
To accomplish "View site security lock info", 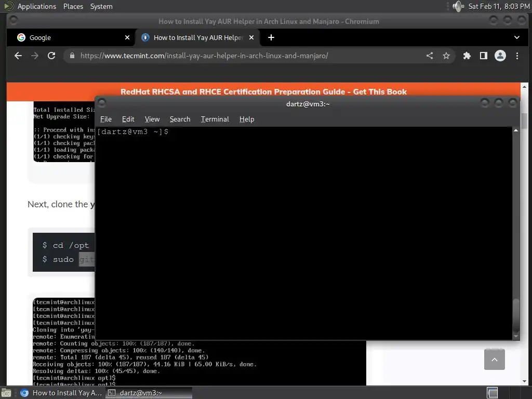I will 72,56.
